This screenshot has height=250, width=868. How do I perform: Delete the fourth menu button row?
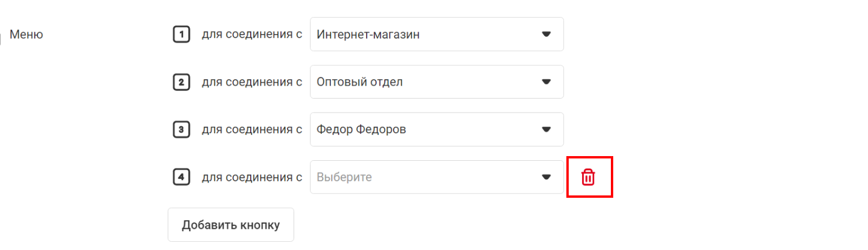pyautogui.click(x=588, y=177)
